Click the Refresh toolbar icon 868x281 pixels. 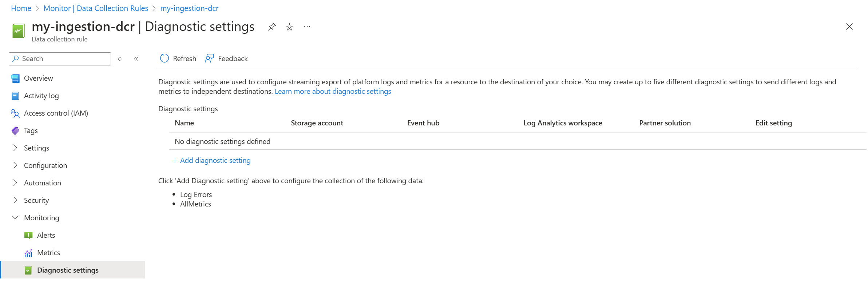[165, 59]
